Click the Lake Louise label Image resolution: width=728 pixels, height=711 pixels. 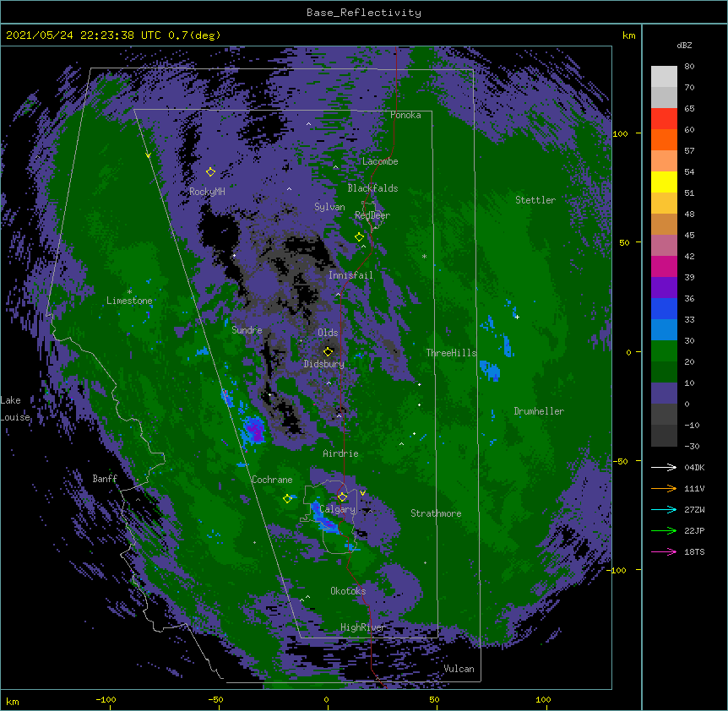click(x=15, y=409)
